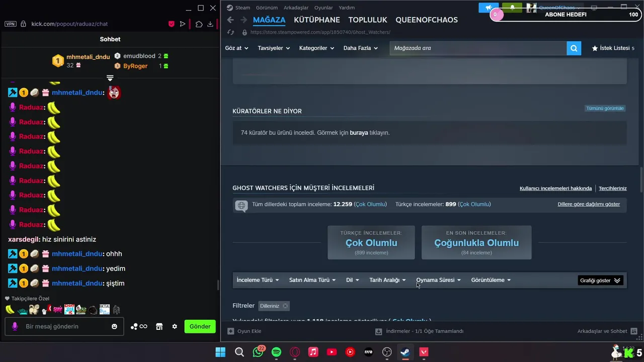Click the red shield icon in address bar
The height and width of the screenshot is (362, 644).
[171, 24]
